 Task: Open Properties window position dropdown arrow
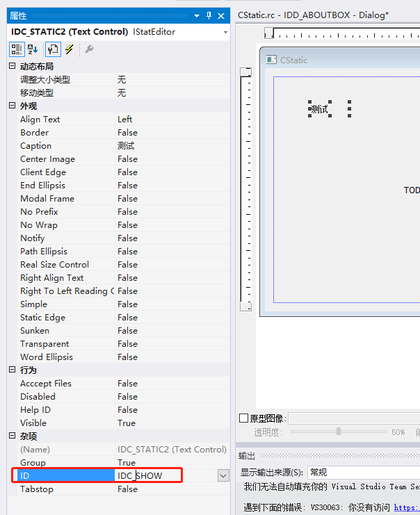(x=197, y=16)
